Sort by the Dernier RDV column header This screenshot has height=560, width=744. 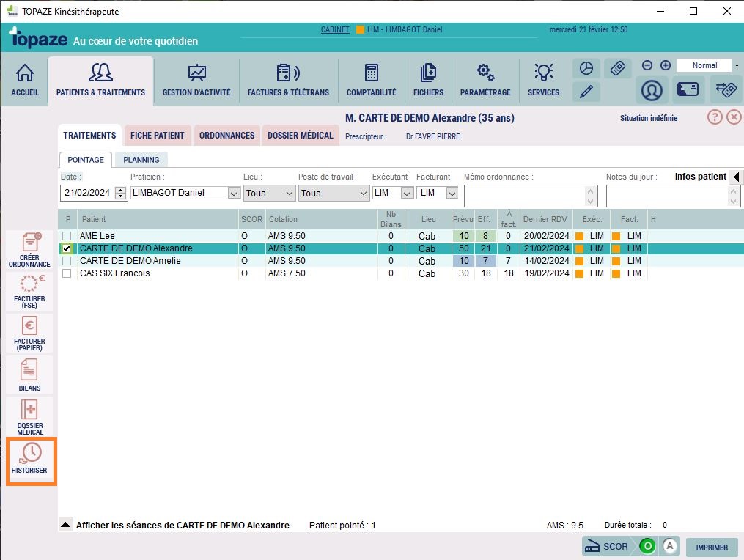545,219
